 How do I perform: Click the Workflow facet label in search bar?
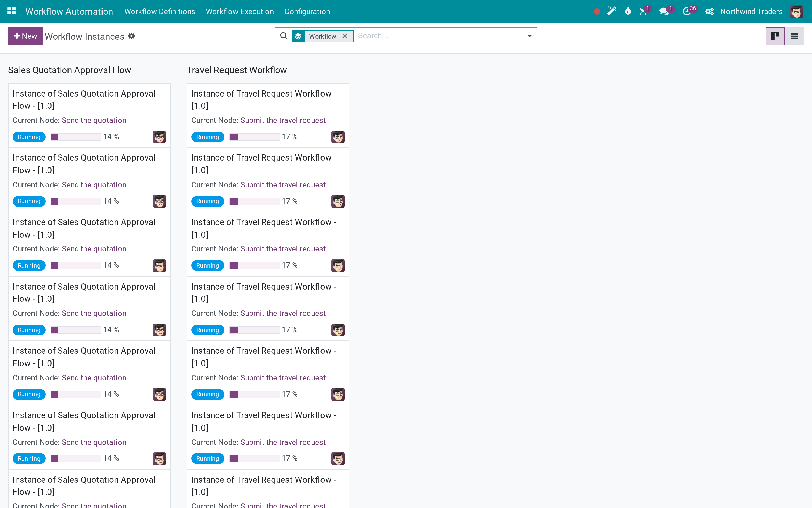323,36
